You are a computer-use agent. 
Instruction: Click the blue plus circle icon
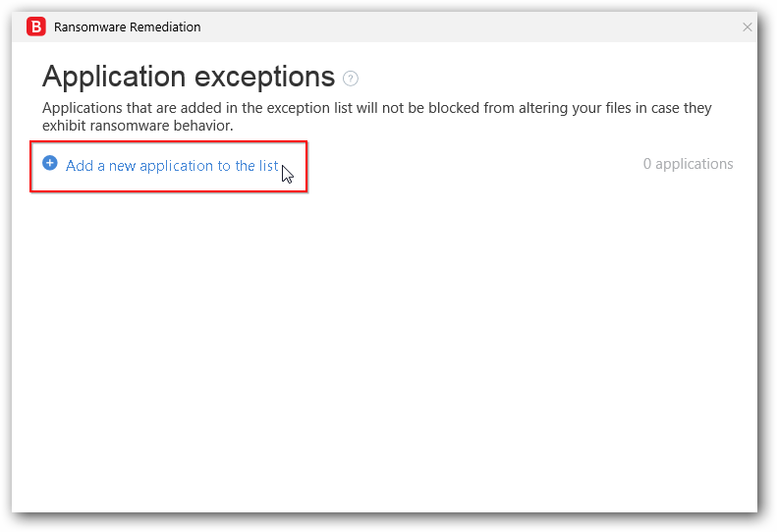(50, 164)
